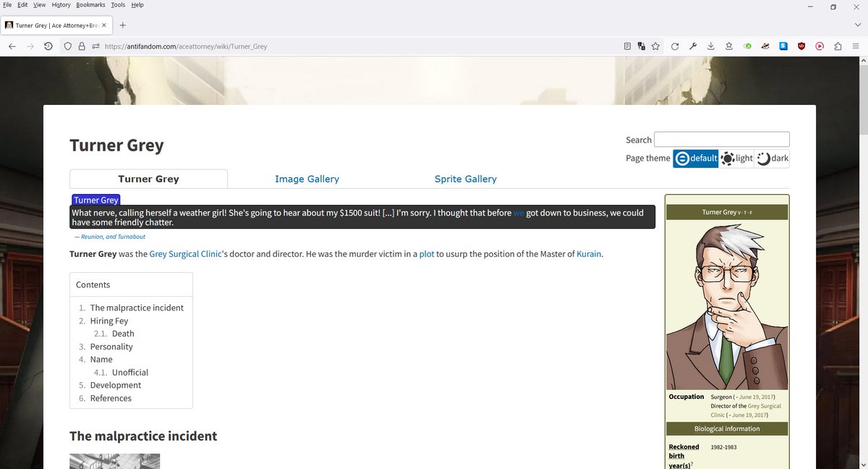Screen dimensions: 868x469
Task: Jump to 'References' in Contents
Action: 111,398
